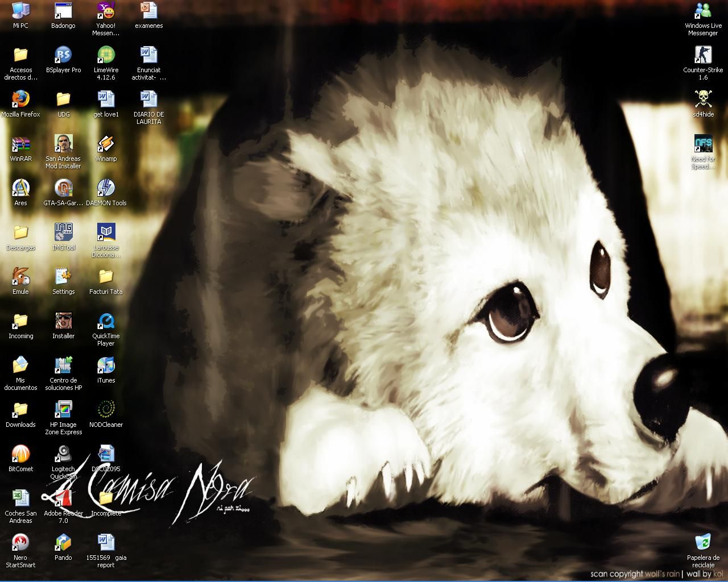Launch BSplayer Pro
The height and width of the screenshot is (582, 728).
(x=63, y=55)
